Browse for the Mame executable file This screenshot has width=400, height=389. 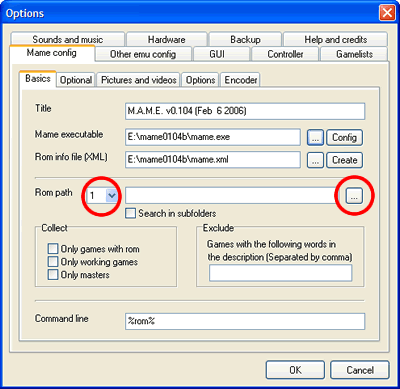pos(315,137)
